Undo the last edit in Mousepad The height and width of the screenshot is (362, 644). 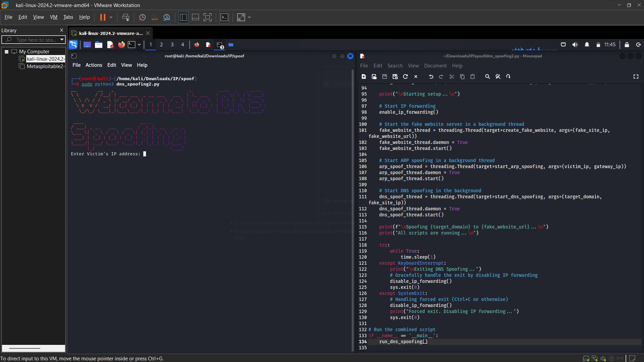[431, 76]
